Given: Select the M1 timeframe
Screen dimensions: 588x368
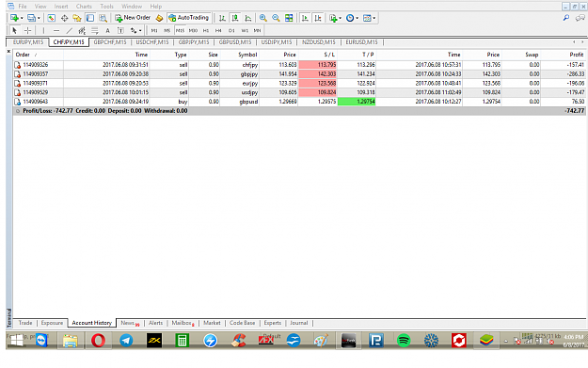Looking at the screenshot, I should (x=154, y=30).
